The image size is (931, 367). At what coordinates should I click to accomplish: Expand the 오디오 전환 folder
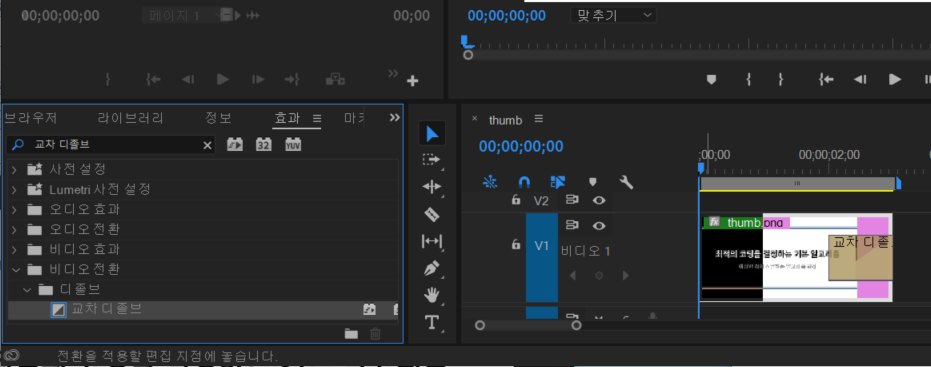pyautogui.click(x=14, y=229)
